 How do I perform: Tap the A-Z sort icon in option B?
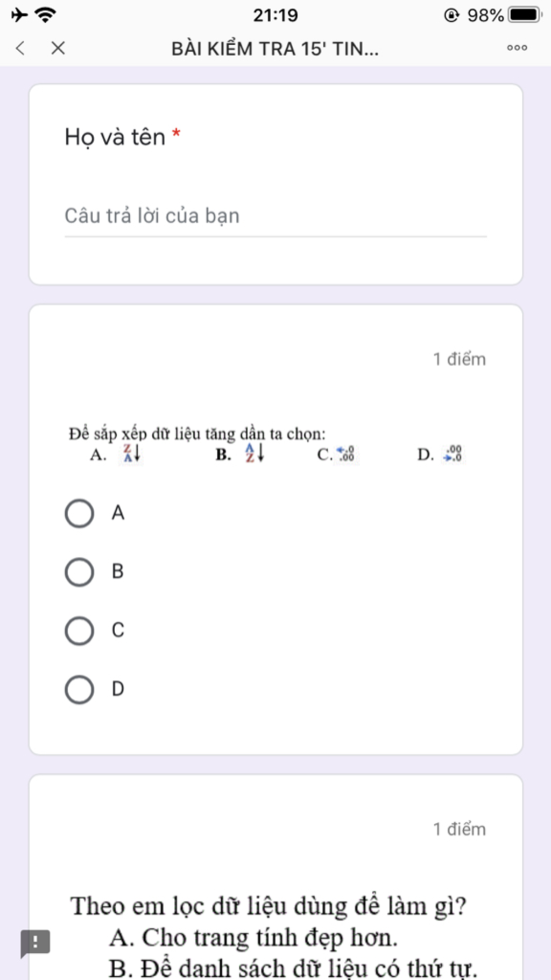255,453
